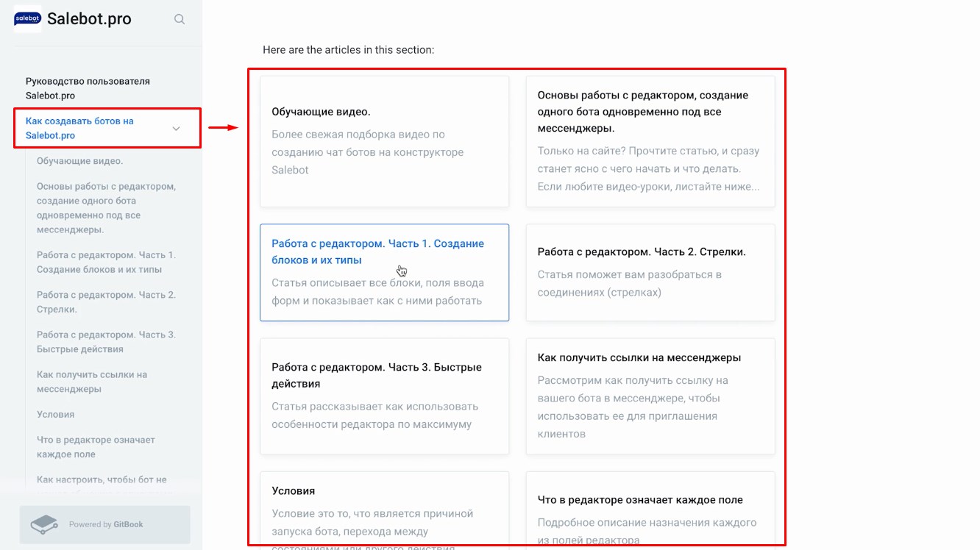Click the Salebot logo icon
The image size is (980, 550).
(28, 19)
